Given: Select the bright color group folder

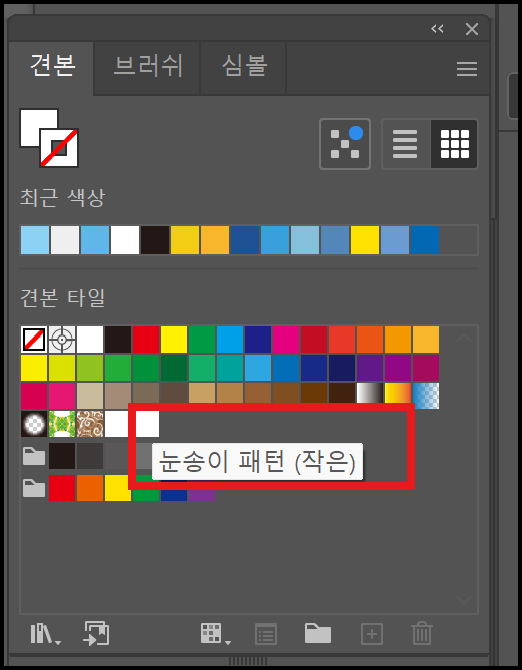Looking at the screenshot, I should coord(34,488).
